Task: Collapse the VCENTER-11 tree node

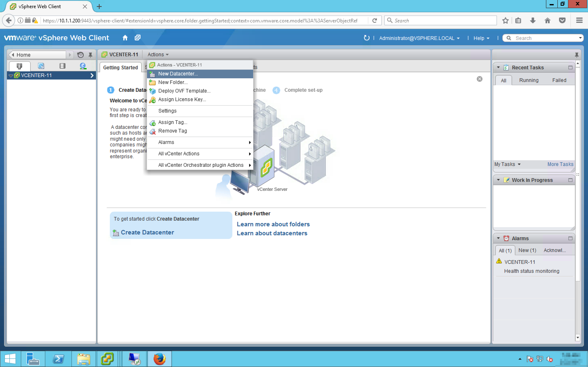Action: (11, 75)
